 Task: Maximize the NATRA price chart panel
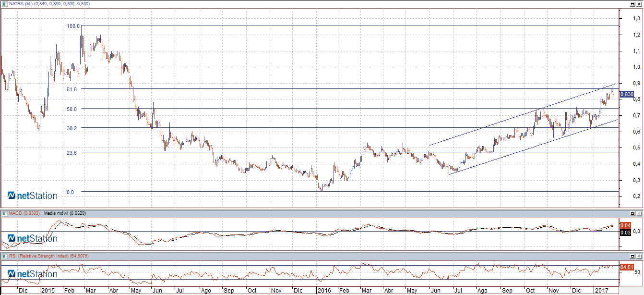633,3
